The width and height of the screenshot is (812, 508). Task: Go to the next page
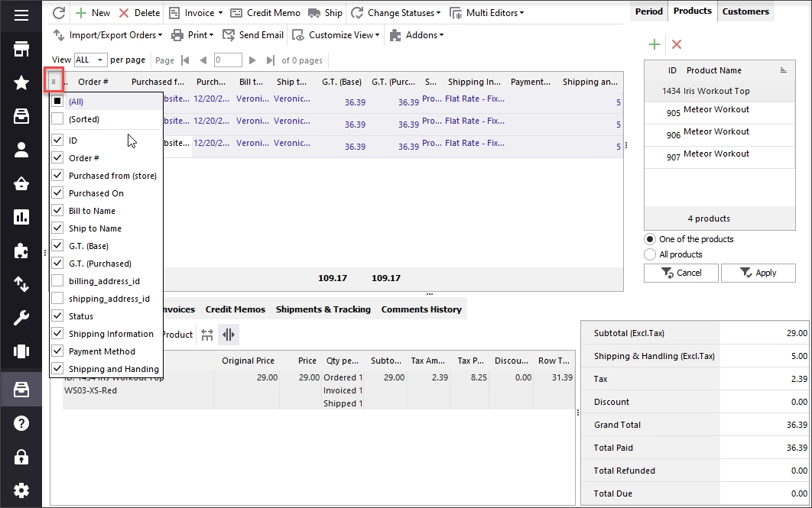pos(252,60)
